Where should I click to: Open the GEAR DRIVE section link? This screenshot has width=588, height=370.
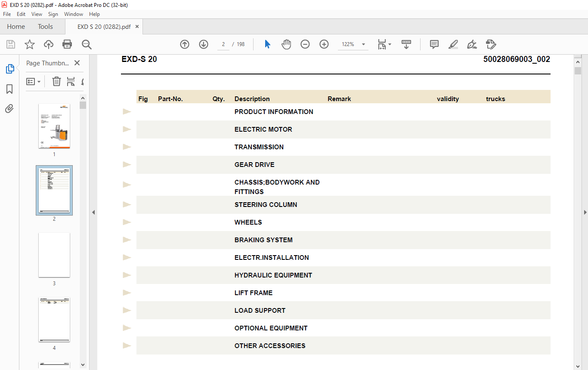[x=254, y=165]
